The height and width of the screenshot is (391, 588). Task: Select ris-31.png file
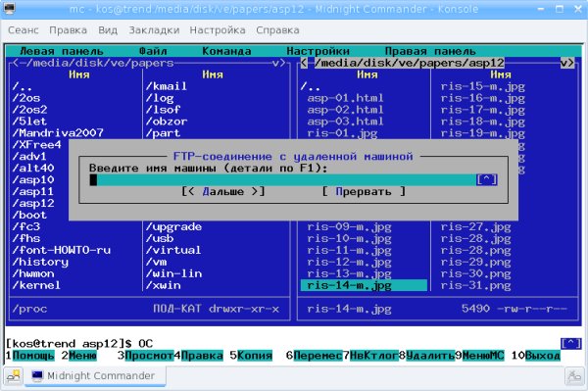(475, 285)
